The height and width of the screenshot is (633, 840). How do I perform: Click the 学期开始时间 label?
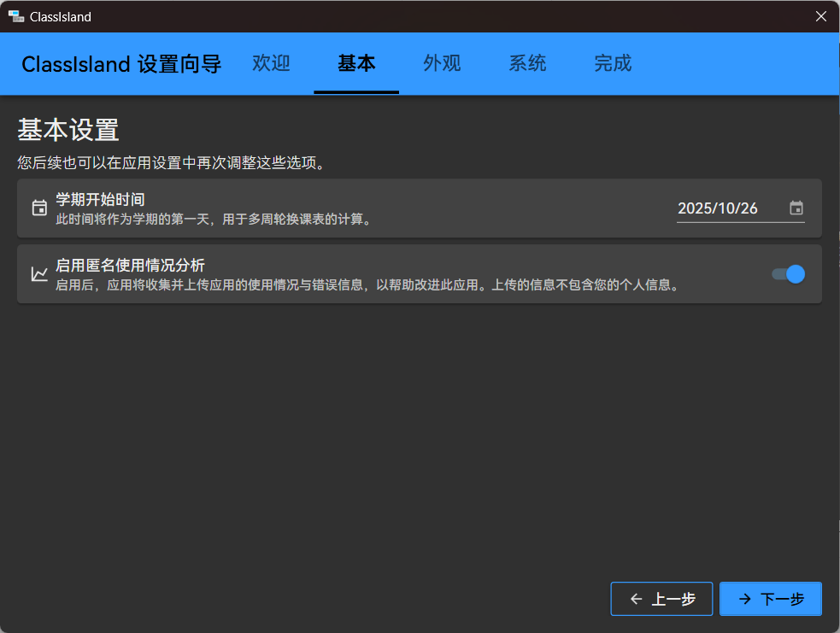[100, 199]
